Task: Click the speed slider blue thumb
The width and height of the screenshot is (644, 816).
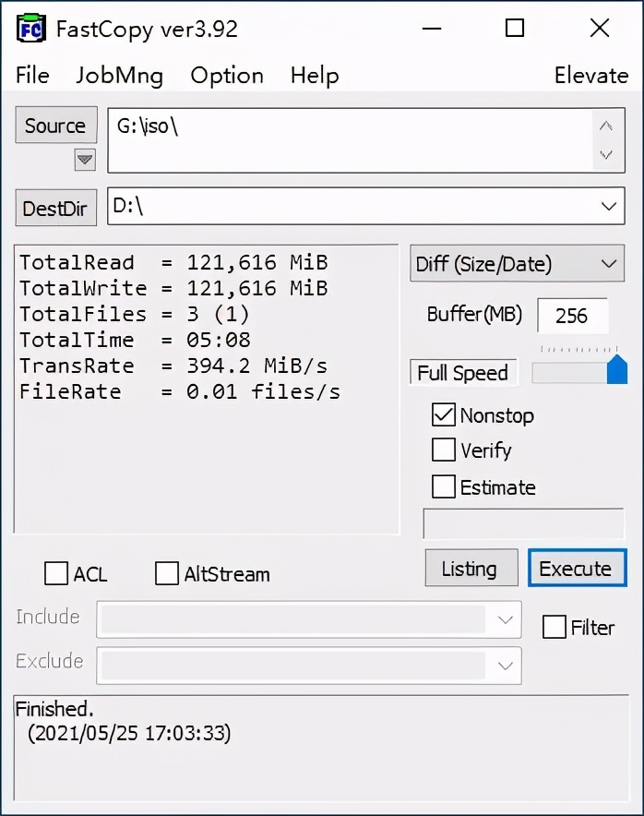Action: pos(617,369)
